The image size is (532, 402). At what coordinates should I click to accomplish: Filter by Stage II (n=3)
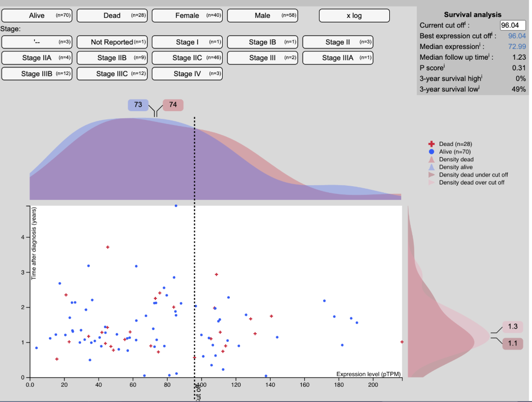338,42
